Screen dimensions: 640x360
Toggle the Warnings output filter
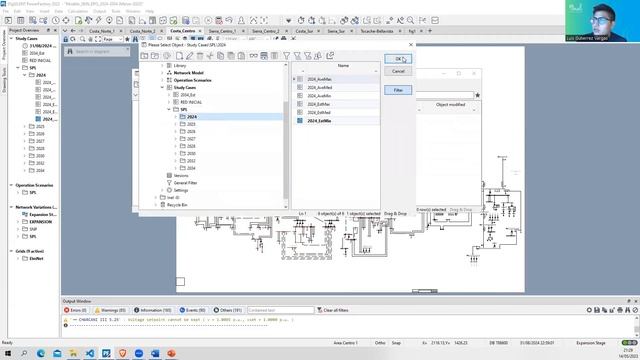[x=110, y=310]
